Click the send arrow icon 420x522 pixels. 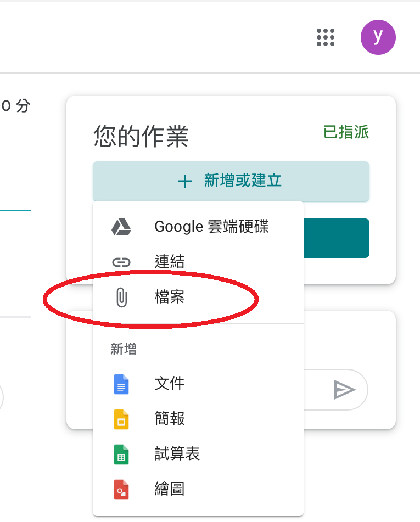[344, 390]
